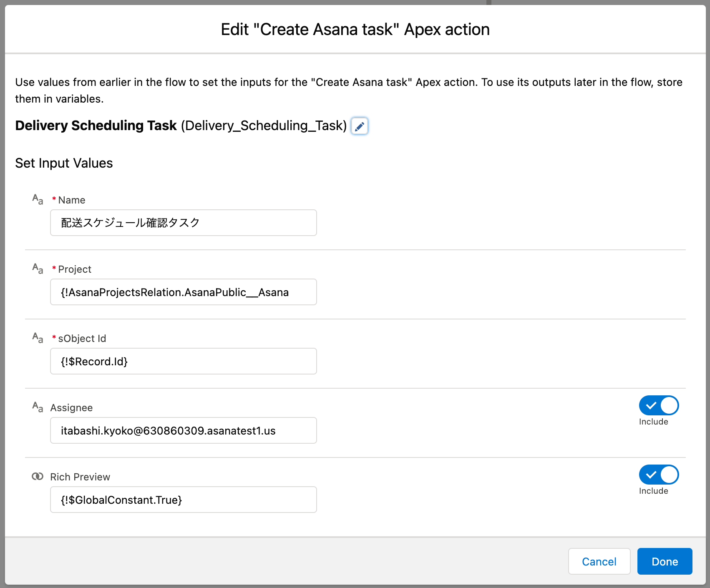Click the text type icon beside Name

coord(38,199)
